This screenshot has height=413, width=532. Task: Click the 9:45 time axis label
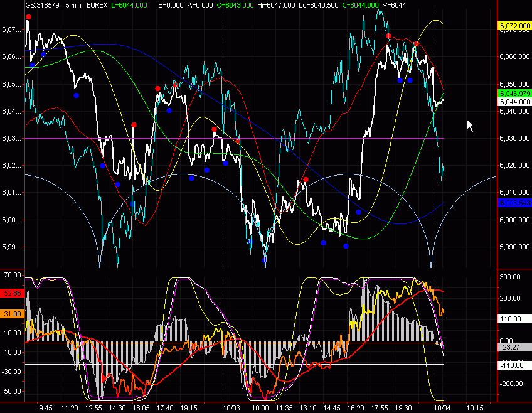click(46, 408)
